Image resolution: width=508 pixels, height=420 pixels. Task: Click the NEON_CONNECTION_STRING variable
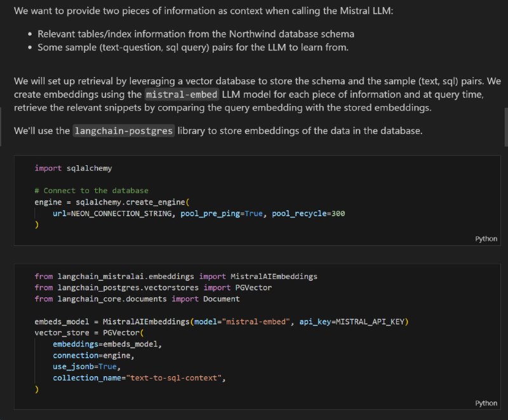[x=121, y=213]
